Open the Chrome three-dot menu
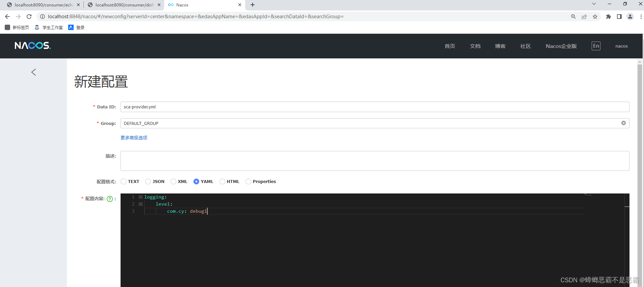The width and height of the screenshot is (644, 287). (x=641, y=17)
